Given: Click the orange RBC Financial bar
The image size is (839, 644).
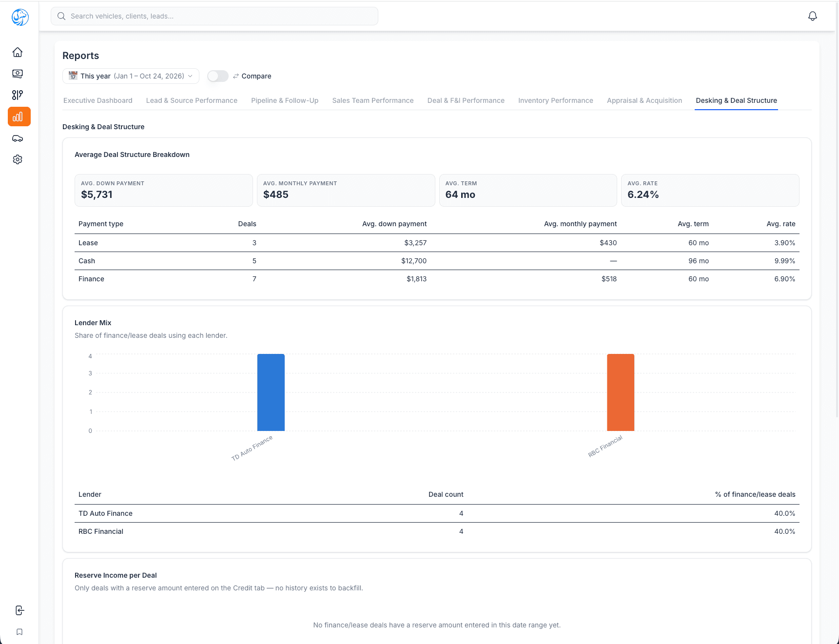Looking at the screenshot, I should point(621,392).
